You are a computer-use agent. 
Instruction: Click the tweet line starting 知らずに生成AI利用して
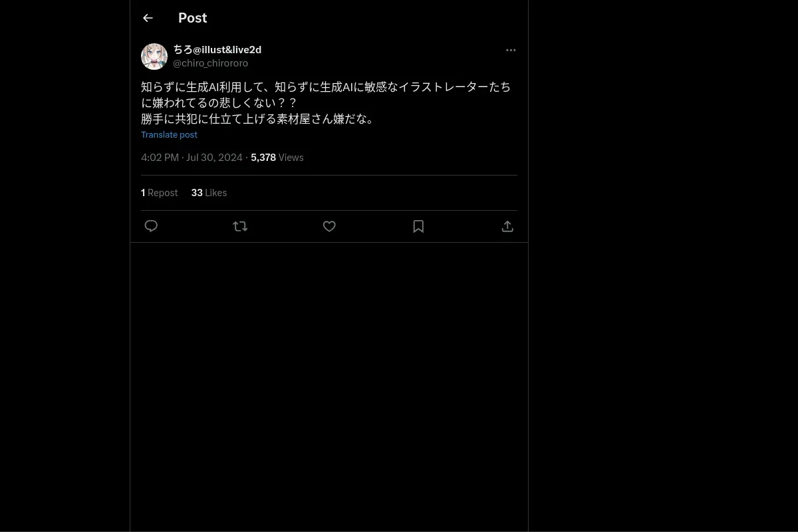coord(326,87)
